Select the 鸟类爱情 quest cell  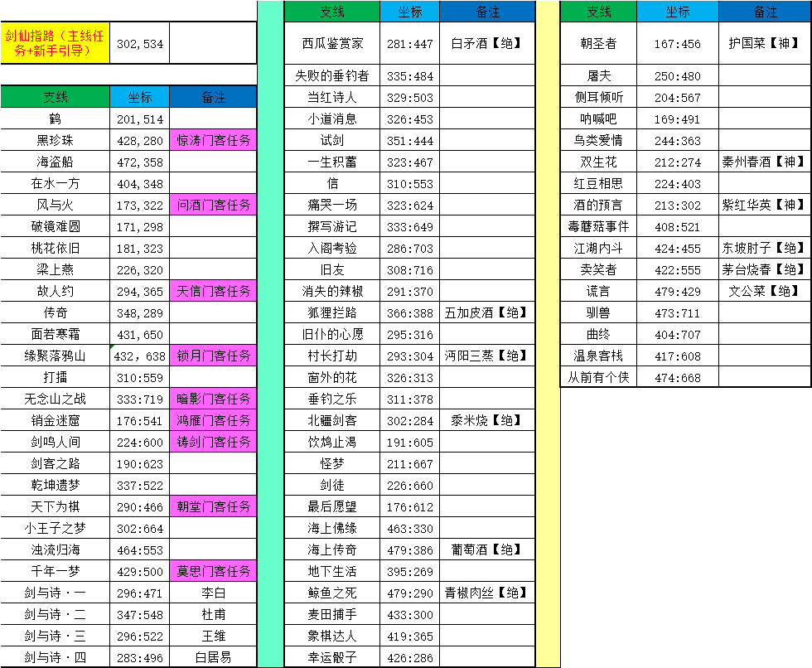pyautogui.click(x=598, y=140)
